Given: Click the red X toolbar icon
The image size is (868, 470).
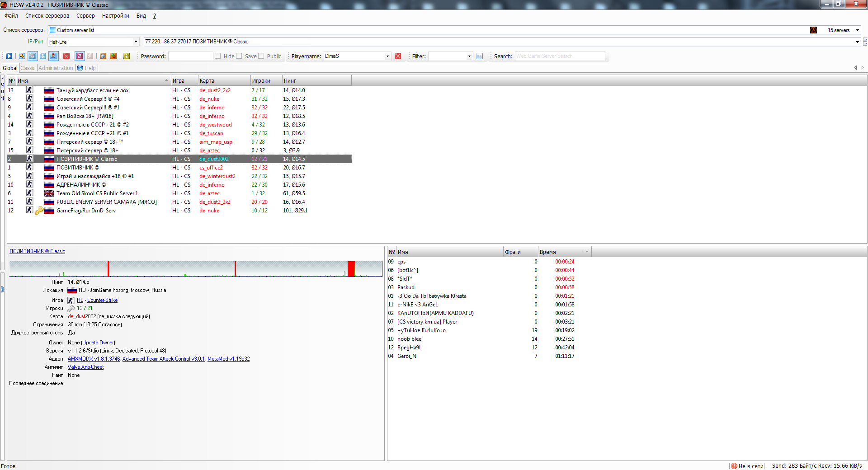Looking at the screenshot, I should (66, 56).
